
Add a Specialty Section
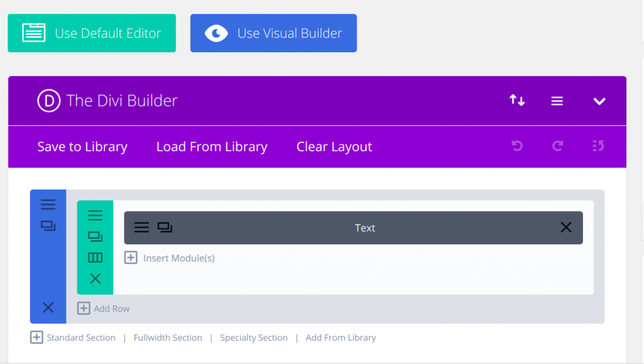coord(254,338)
